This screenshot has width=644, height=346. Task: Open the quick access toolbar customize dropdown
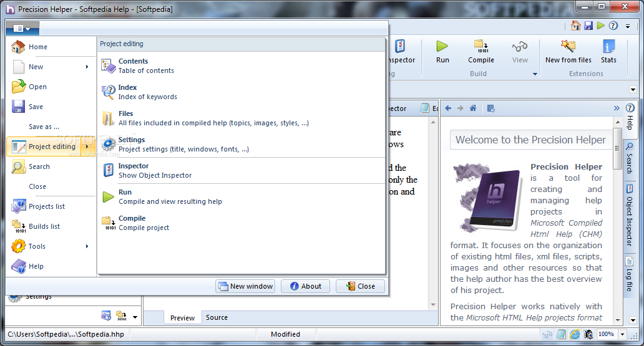coord(628,26)
